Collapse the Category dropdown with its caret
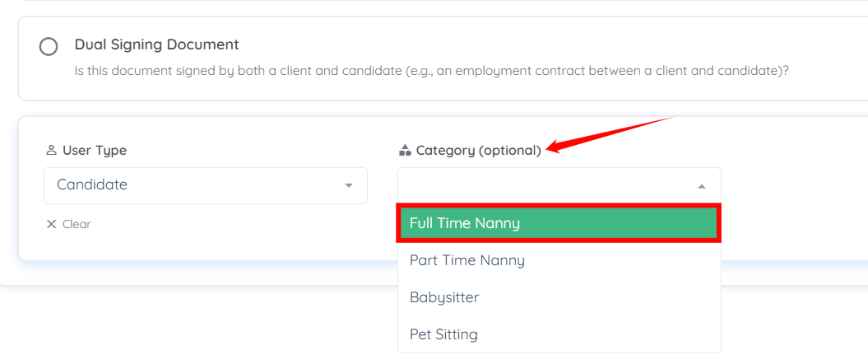 click(702, 187)
